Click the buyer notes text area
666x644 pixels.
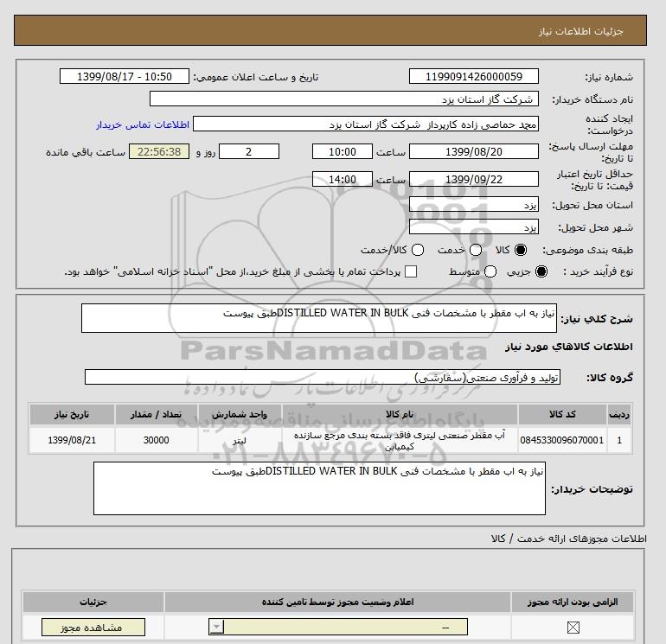coord(319,488)
